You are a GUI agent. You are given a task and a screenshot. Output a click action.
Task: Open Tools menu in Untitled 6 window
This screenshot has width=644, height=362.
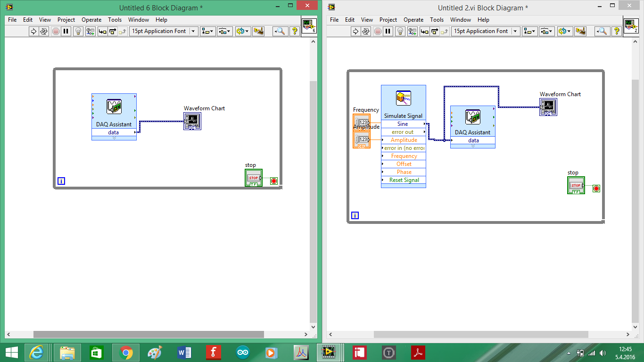point(115,20)
